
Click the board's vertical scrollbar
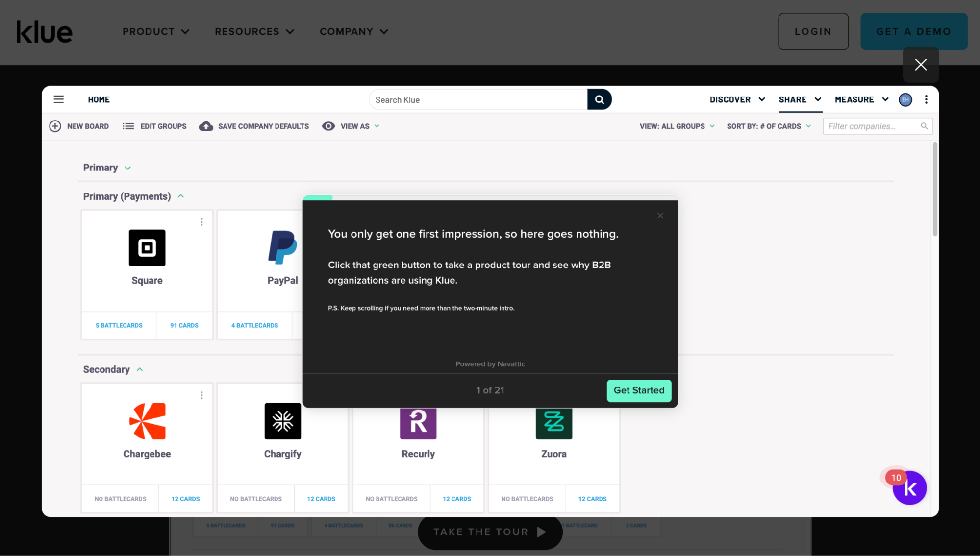935,189
